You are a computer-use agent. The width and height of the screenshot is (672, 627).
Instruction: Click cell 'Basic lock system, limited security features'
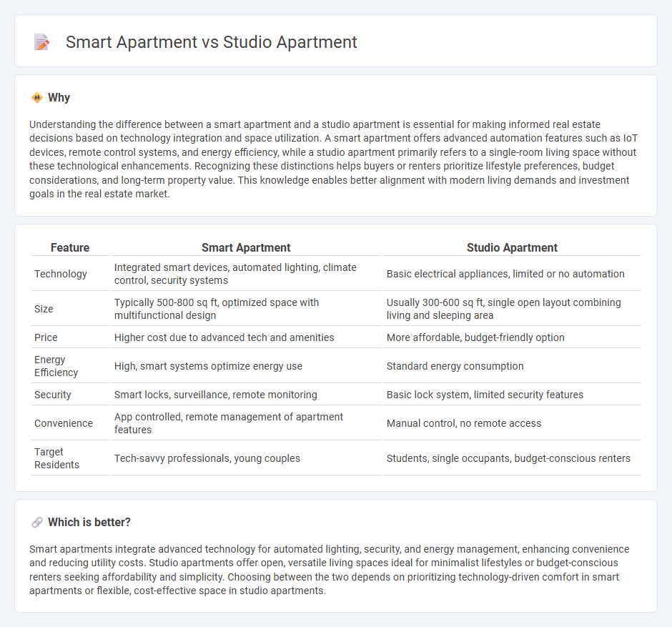pyautogui.click(x=512, y=395)
